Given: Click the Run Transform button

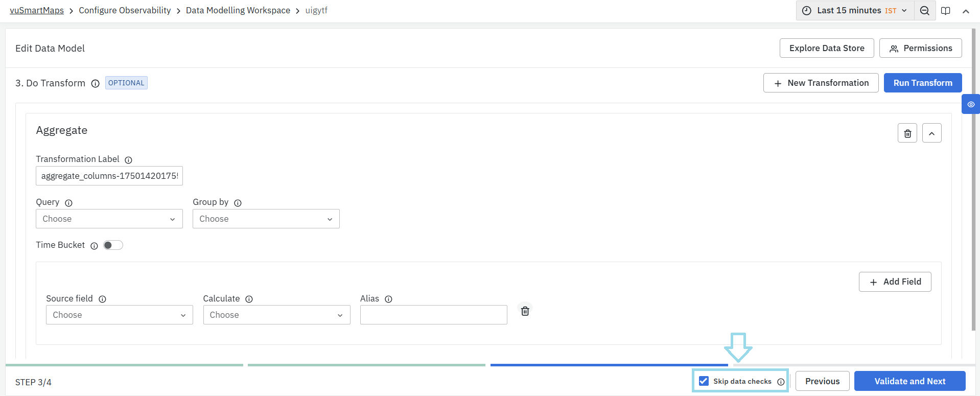Looking at the screenshot, I should pos(922,83).
